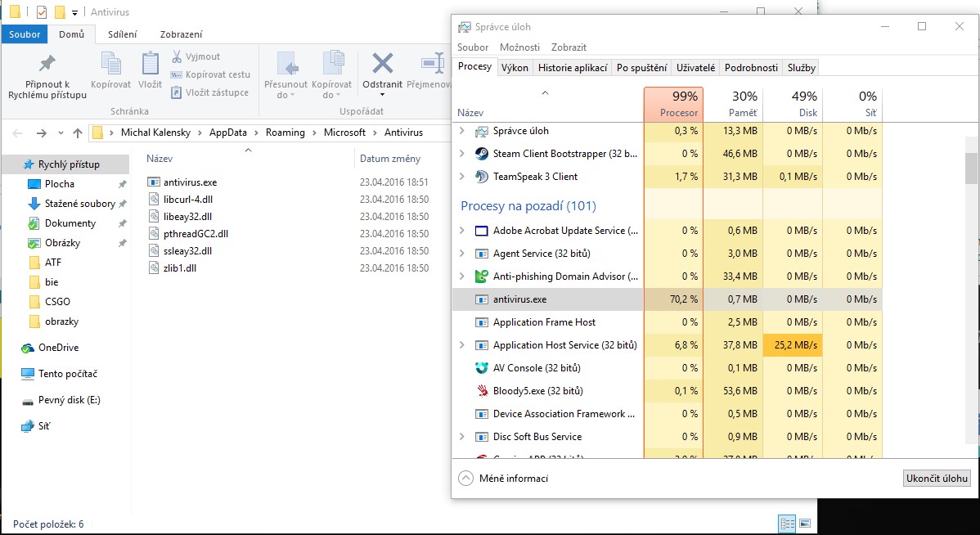Click the Odstranit (delete) X icon
This screenshot has height=535, width=980.
pyautogui.click(x=382, y=64)
